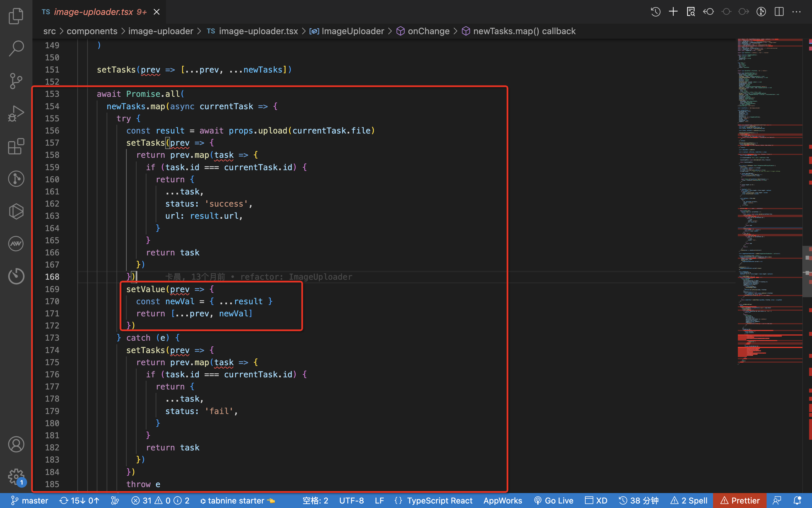This screenshot has height=508, width=812.
Task: Open file history clock icon in editor toolbar
Action: pyautogui.click(x=656, y=12)
